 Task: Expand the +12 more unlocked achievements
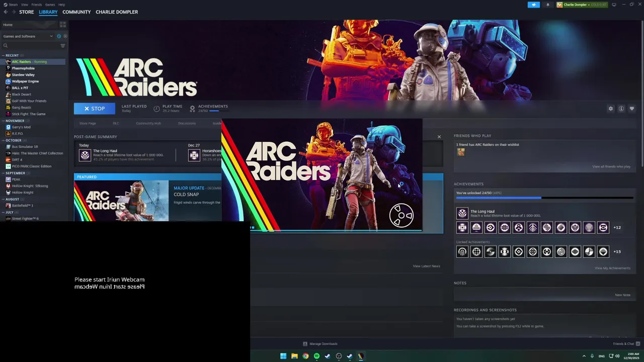click(617, 227)
